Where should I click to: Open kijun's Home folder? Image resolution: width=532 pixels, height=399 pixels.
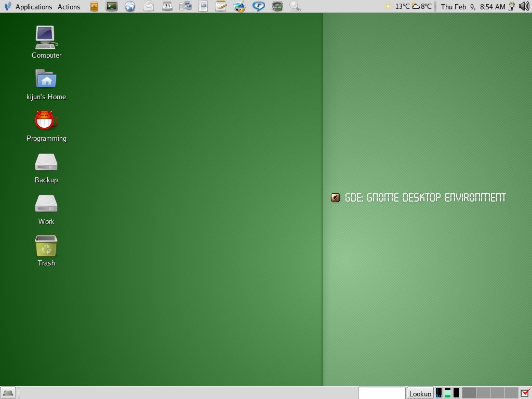coord(46,85)
